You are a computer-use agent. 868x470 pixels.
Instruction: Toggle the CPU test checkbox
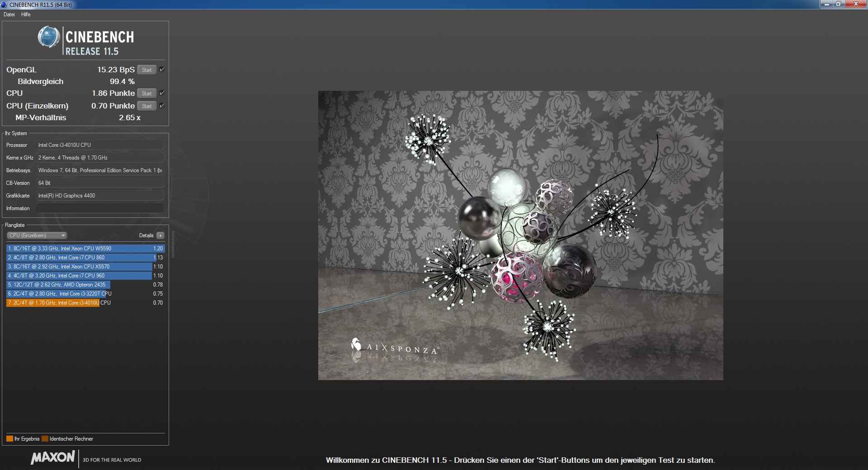(x=162, y=93)
